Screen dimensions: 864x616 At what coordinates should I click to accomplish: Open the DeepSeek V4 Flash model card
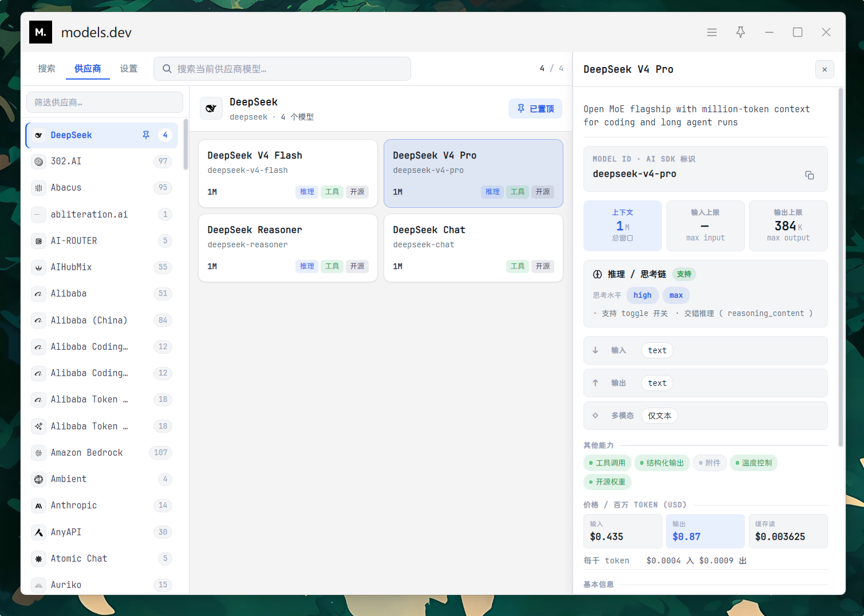point(288,173)
